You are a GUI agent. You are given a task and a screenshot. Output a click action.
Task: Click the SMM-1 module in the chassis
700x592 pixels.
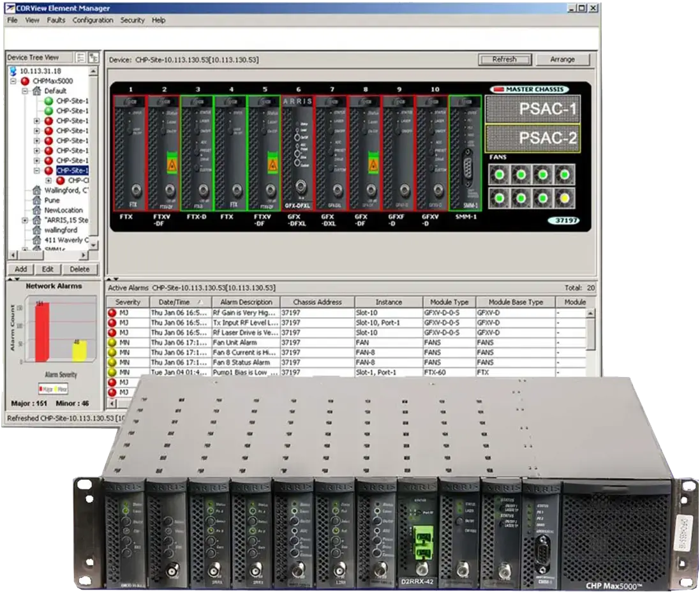pyautogui.click(x=465, y=152)
